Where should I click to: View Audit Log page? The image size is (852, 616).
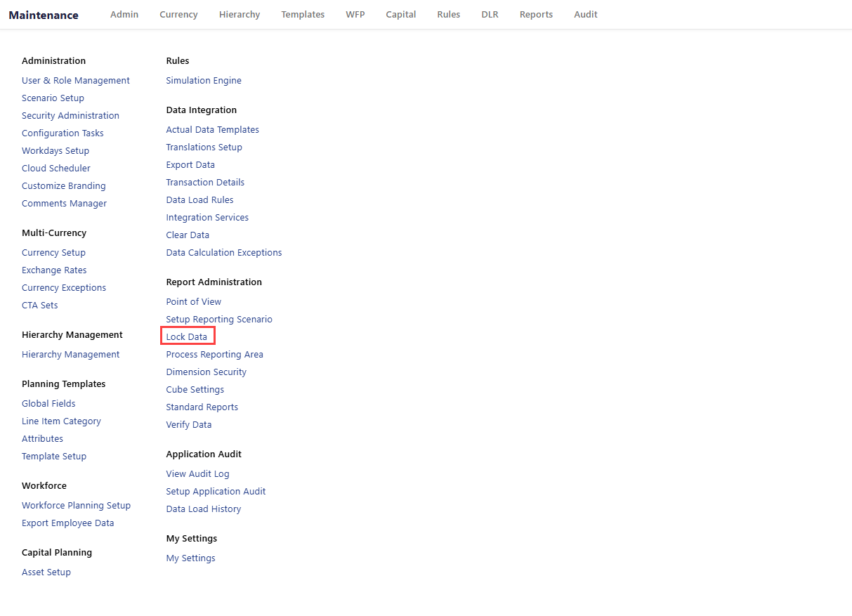pos(197,474)
